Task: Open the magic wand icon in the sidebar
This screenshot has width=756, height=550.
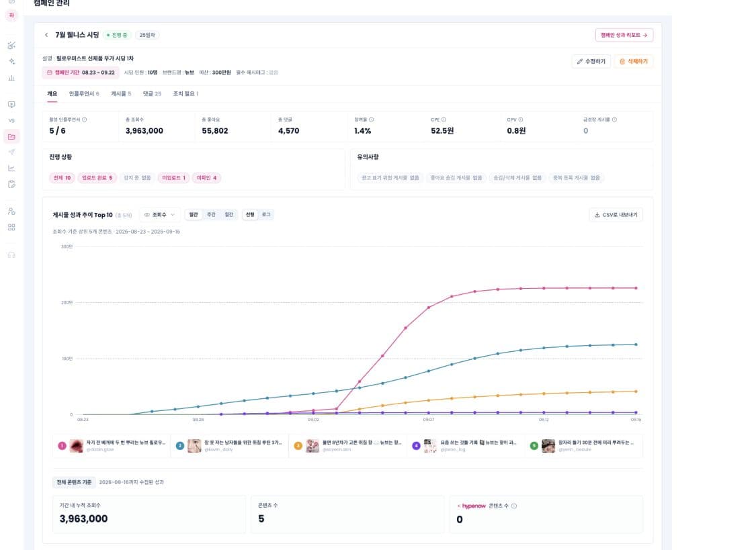Action: [11, 45]
